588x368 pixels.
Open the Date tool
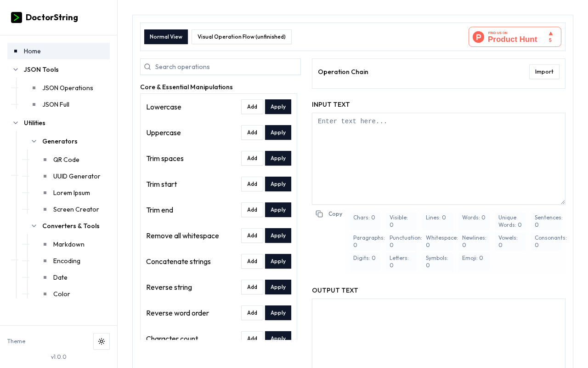point(60,277)
